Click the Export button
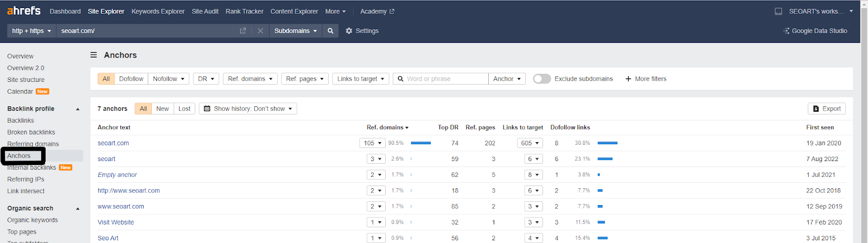Image resolution: width=868 pixels, height=243 pixels. pyautogui.click(x=826, y=108)
